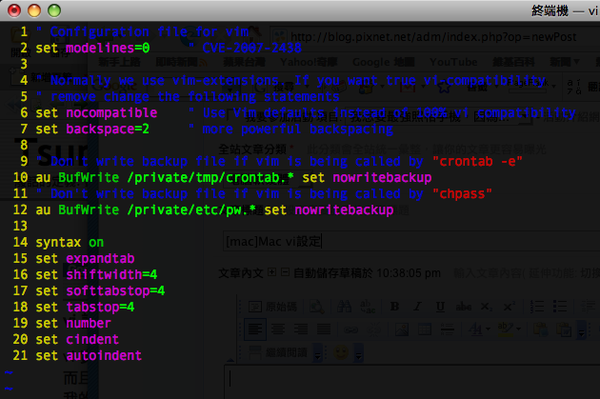Open toolbar options arrow next to 繼續閱讀
600x399 pixels.
[318, 353]
